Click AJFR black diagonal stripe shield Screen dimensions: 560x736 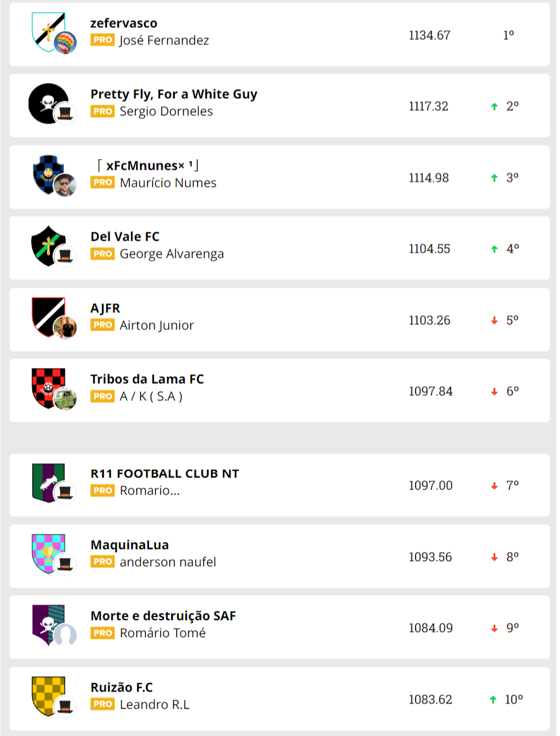pyautogui.click(x=46, y=315)
